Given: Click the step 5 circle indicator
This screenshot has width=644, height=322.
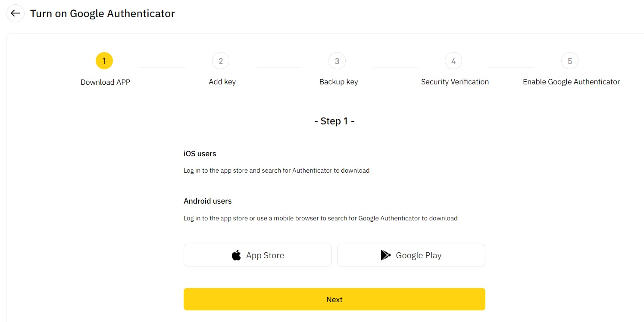Looking at the screenshot, I should [570, 61].
